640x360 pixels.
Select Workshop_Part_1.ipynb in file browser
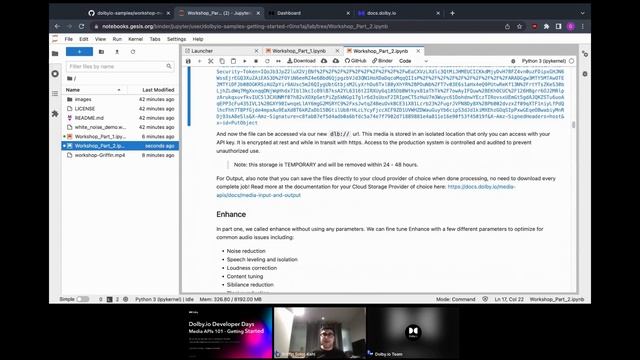[x=120, y=137]
